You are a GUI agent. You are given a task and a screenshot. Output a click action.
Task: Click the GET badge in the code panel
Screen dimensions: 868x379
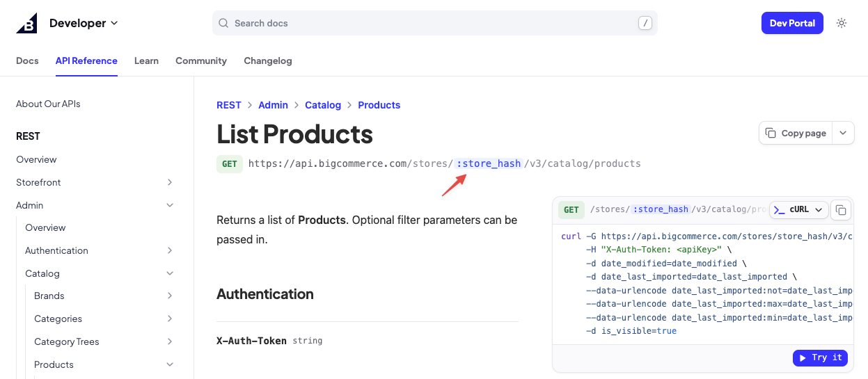[x=571, y=209]
